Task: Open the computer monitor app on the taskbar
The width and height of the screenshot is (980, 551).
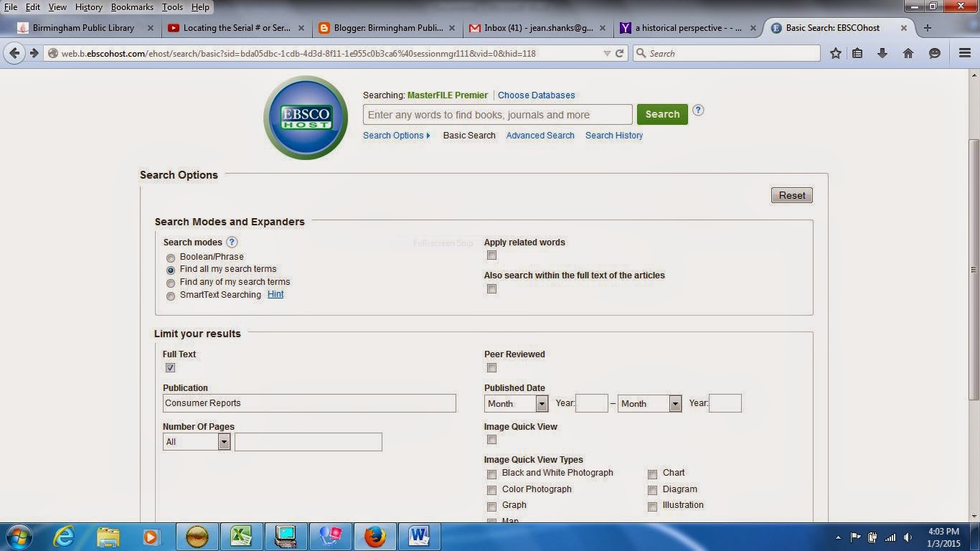Action: click(x=286, y=537)
